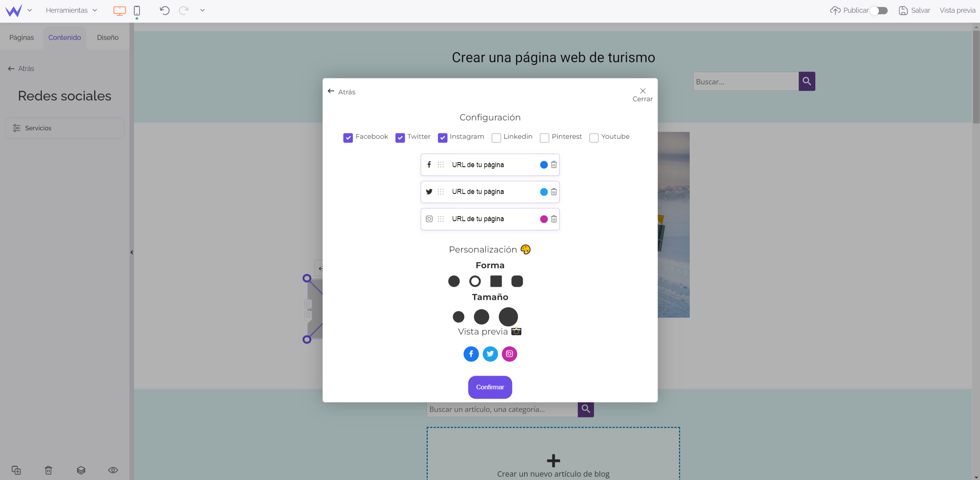Image resolution: width=980 pixels, height=480 pixels.
Task: Open the W logo main menu
Action: [x=13, y=10]
